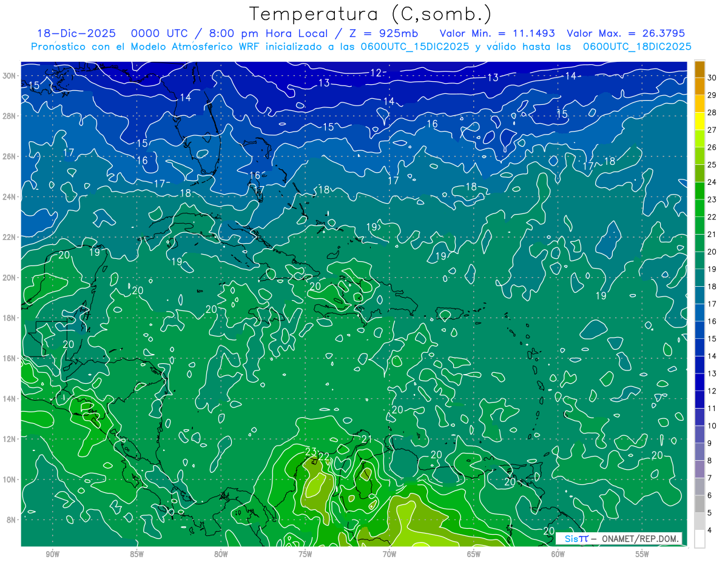Pick the purple legend swatch between 7 and 8

[699, 469]
